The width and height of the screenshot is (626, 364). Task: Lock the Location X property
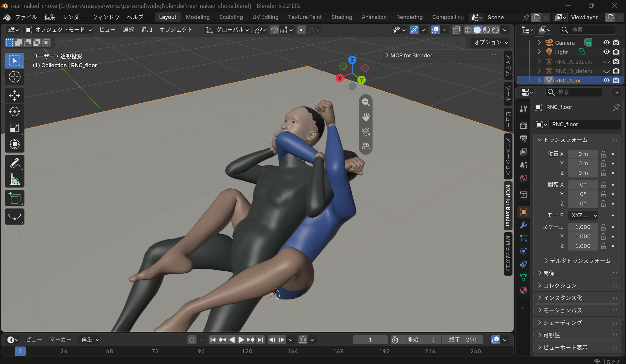pos(603,154)
